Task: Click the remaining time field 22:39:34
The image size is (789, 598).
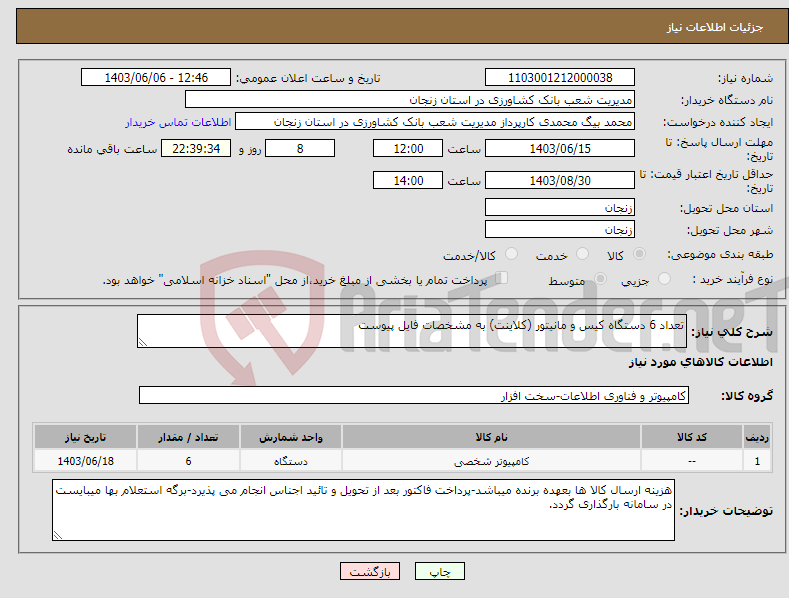Action: click(x=196, y=148)
